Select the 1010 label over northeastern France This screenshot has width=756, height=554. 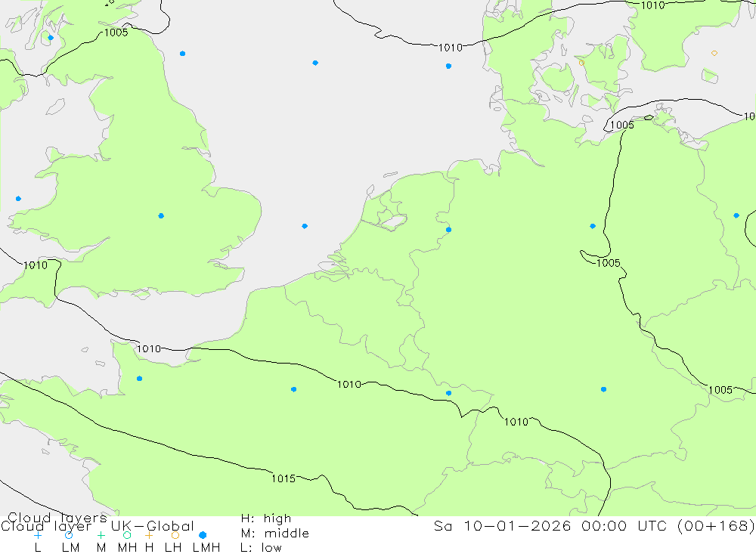(349, 384)
